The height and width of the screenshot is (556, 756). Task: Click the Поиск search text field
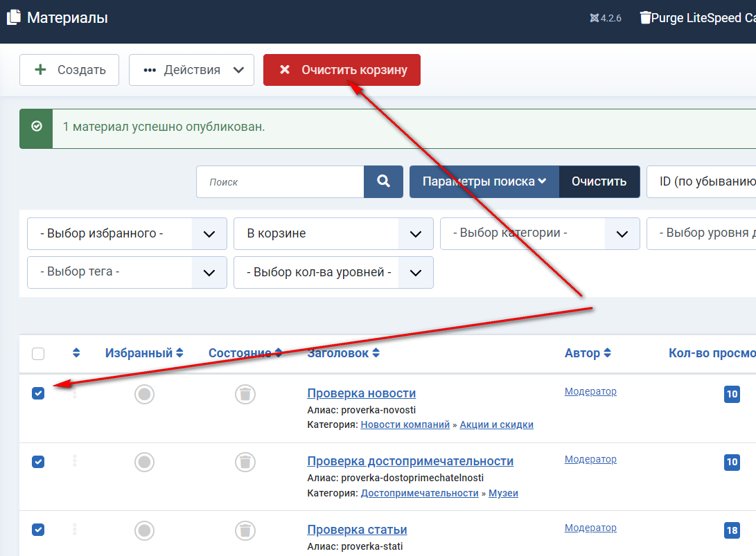[x=280, y=181]
